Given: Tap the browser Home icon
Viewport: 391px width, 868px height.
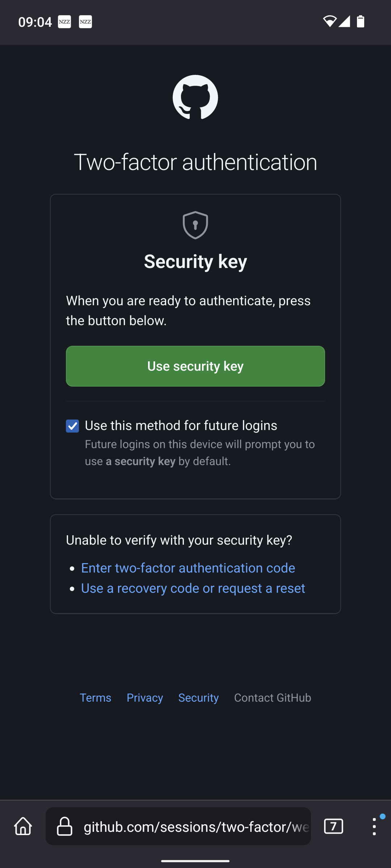Looking at the screenshot, I should coord(22,826).
